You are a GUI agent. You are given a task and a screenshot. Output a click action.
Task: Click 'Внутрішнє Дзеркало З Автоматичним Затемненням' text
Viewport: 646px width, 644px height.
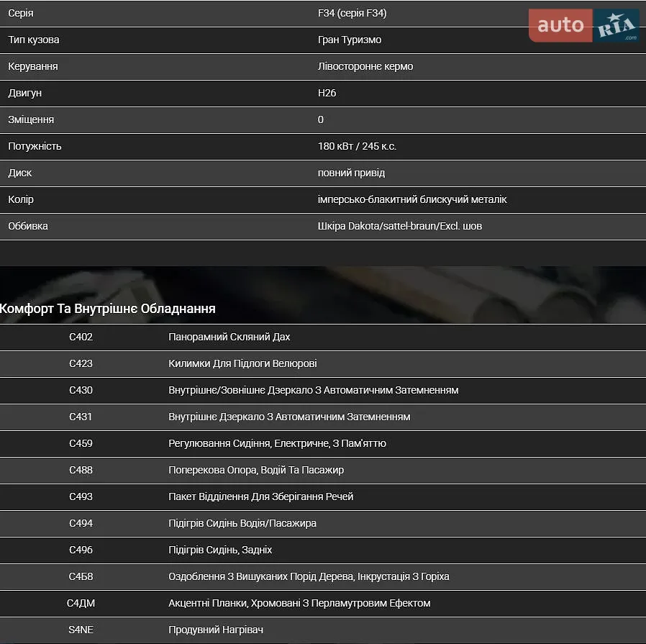click(x=289, y=417)
